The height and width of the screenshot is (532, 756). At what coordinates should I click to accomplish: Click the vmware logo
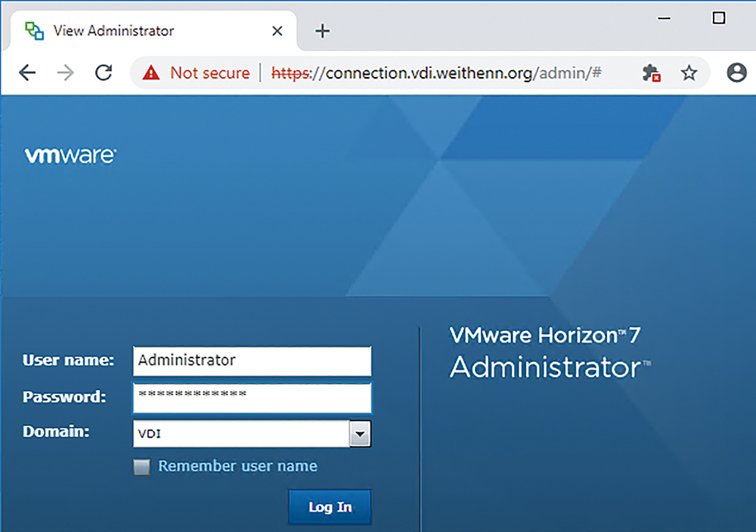[70, 155]
